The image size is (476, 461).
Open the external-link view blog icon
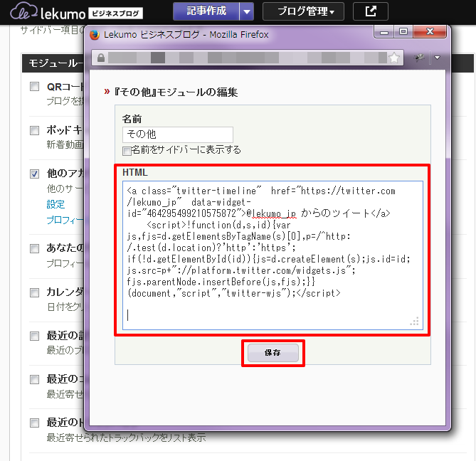pyautogui.click(x=371, y=11)
